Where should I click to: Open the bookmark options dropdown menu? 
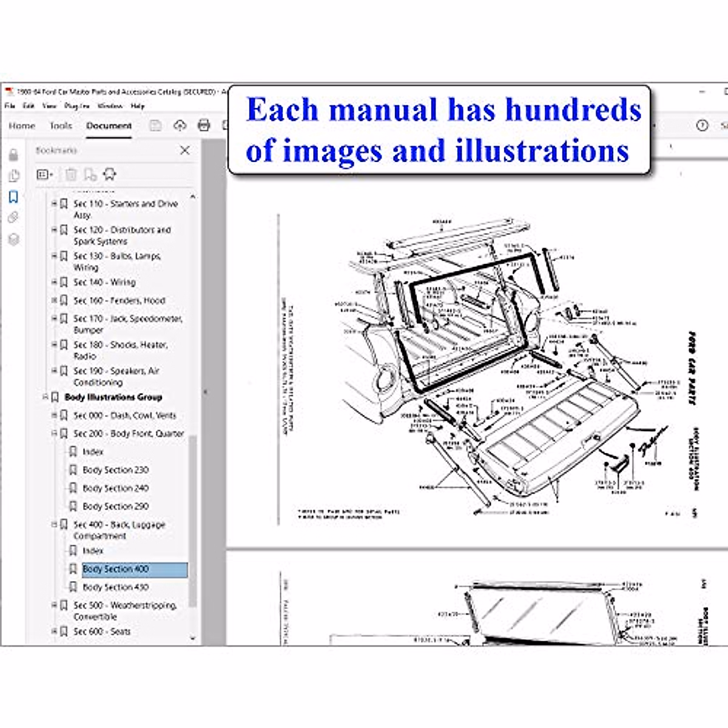(45, 175)
